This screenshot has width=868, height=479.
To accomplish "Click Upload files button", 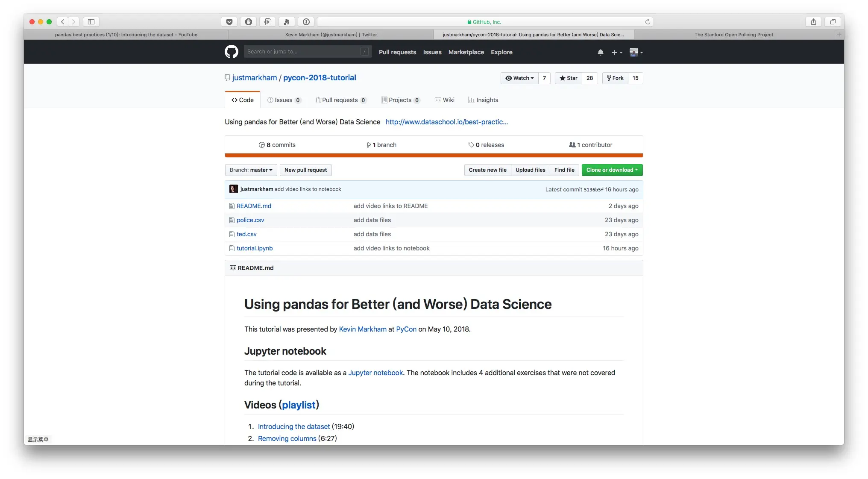I will pos(530,170).
